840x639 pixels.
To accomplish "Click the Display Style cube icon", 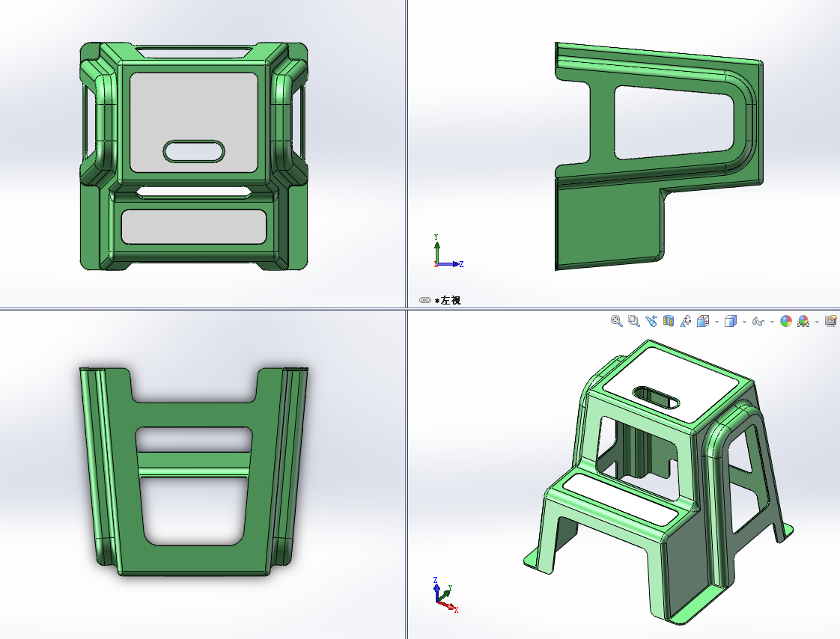I will (730, 321).
